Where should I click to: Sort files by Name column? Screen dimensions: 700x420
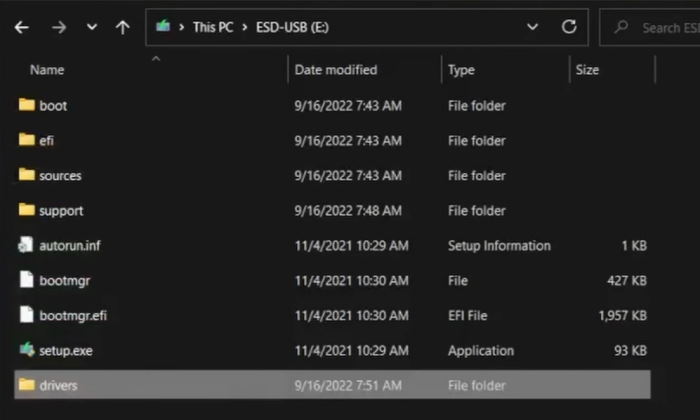click(47, 70)
